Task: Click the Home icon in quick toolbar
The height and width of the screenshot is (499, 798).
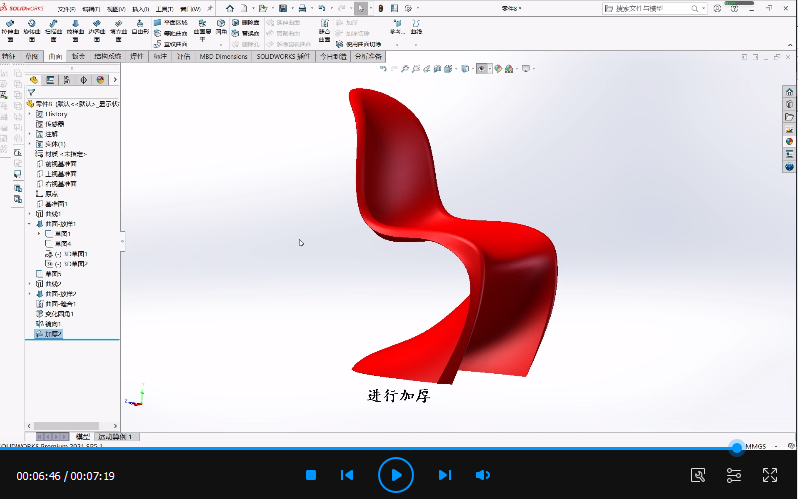Action: click(x=230, y=8)
